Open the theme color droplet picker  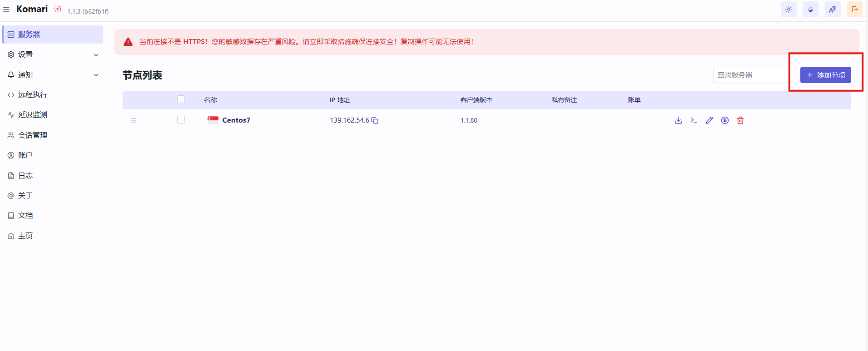pyautogui.click(x=810, y=10)
